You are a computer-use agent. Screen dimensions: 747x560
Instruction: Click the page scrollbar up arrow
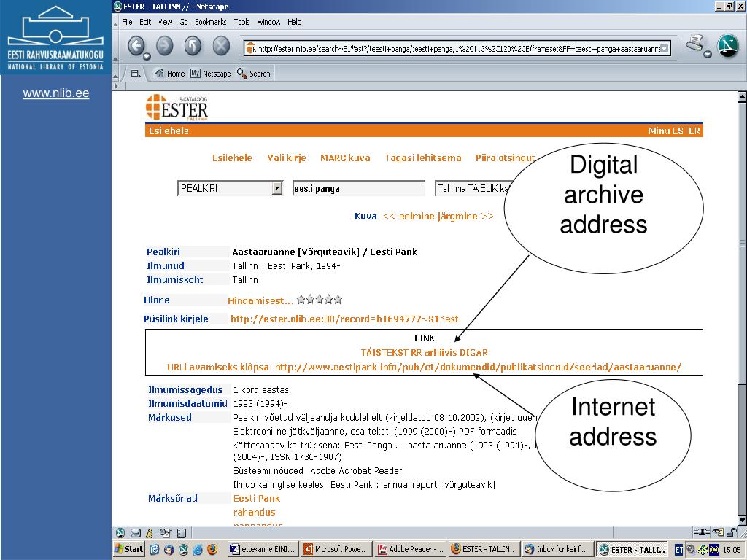742,97
